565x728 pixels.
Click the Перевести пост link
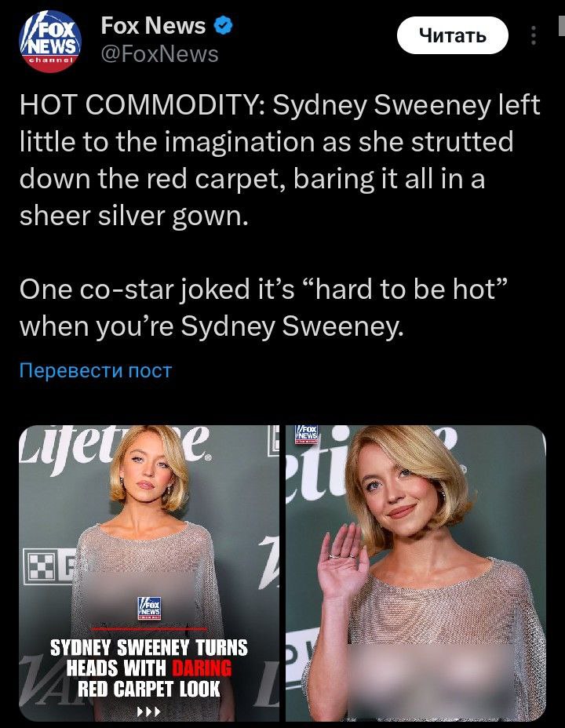point(96,370)
